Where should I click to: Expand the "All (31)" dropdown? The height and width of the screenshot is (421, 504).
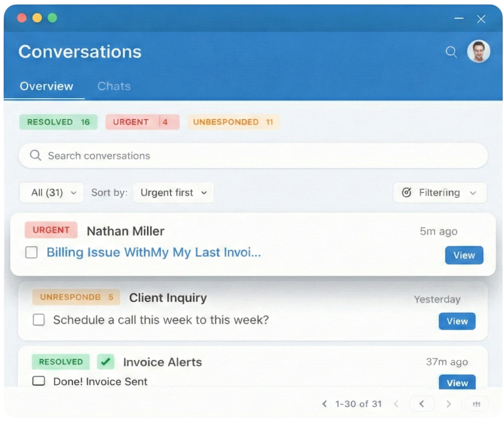click(x=52, y=193)
